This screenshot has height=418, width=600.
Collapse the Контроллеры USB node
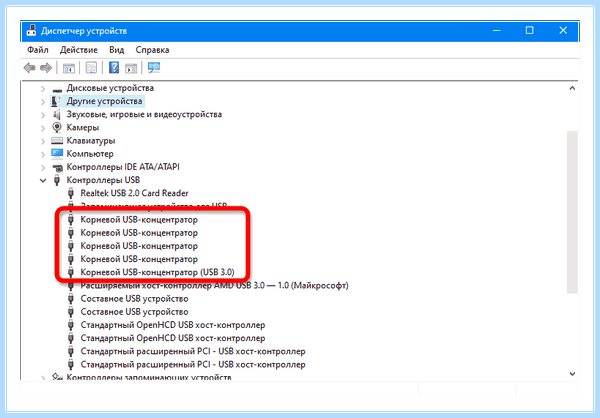[x=43, y=180]
